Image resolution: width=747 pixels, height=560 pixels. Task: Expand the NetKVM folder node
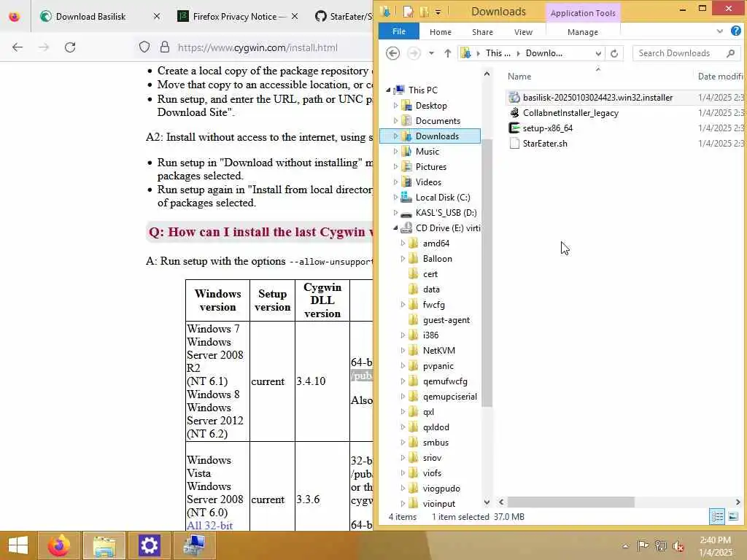(x=403, y=351)
